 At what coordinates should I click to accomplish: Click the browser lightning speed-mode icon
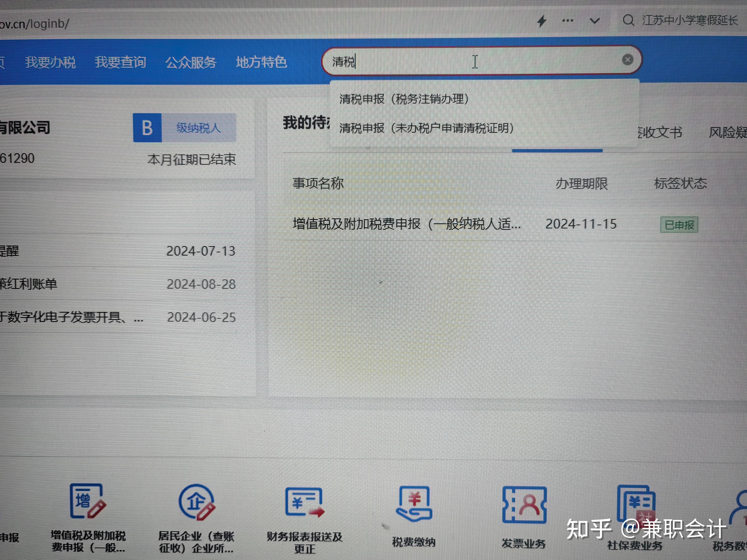point(542,21)
